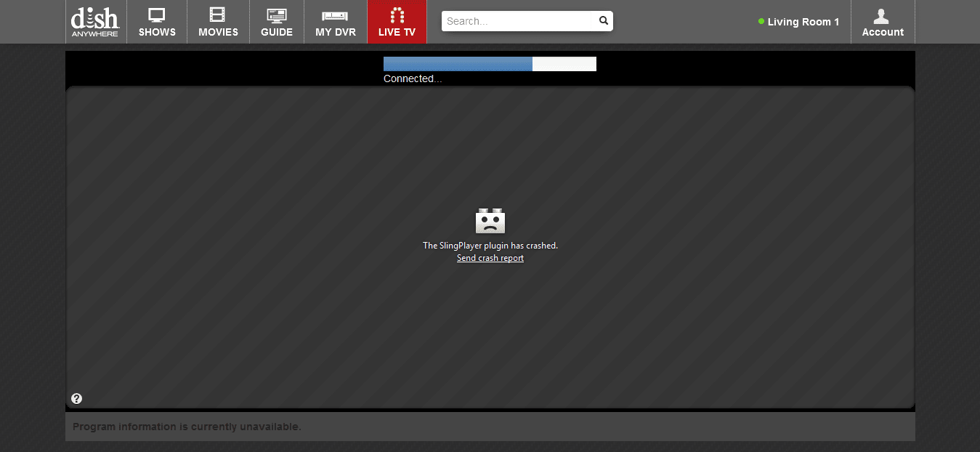Click the 'Program information is currently unavailable' text
The image size is (980, 452).
(187, 427)
